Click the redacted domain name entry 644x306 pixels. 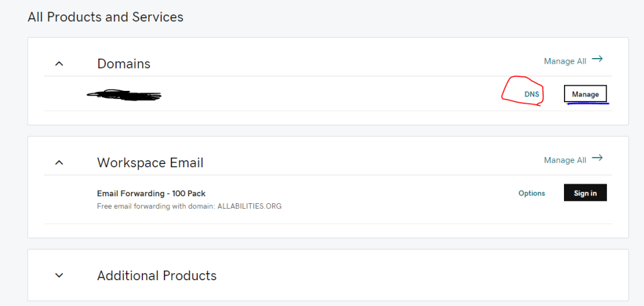coord(124,95)
